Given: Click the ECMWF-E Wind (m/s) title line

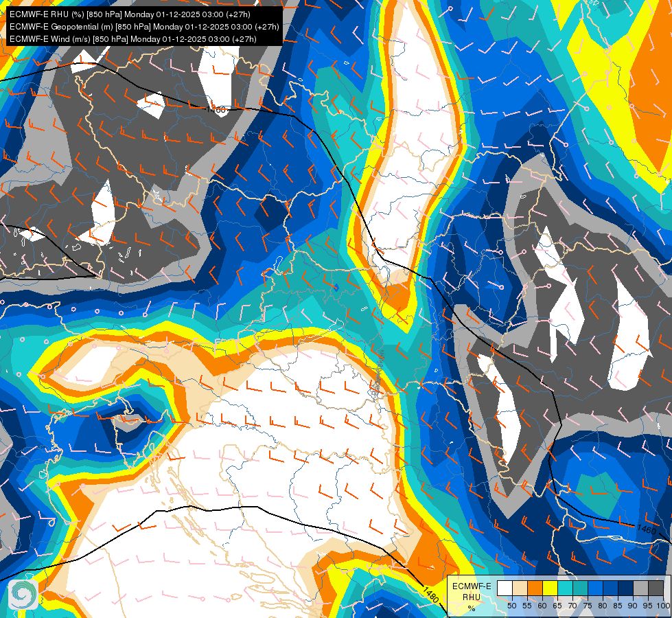Looking at the screenshot, I should pyautogui.click(x=133, y=39).
